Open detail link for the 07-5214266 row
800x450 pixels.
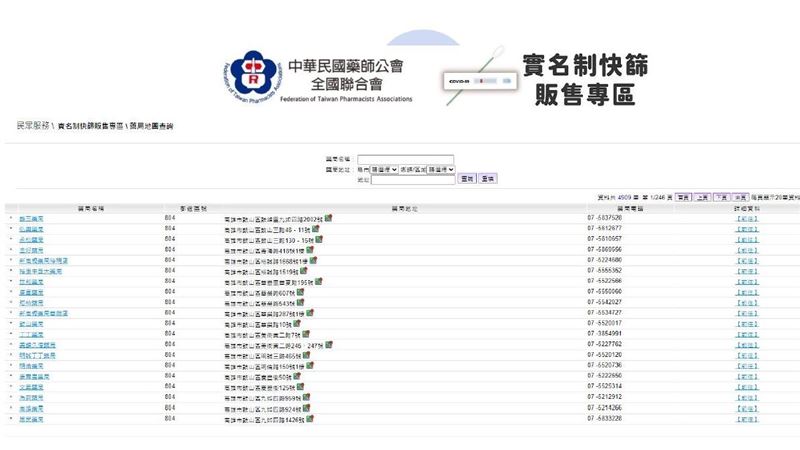(x=747, y=409)
